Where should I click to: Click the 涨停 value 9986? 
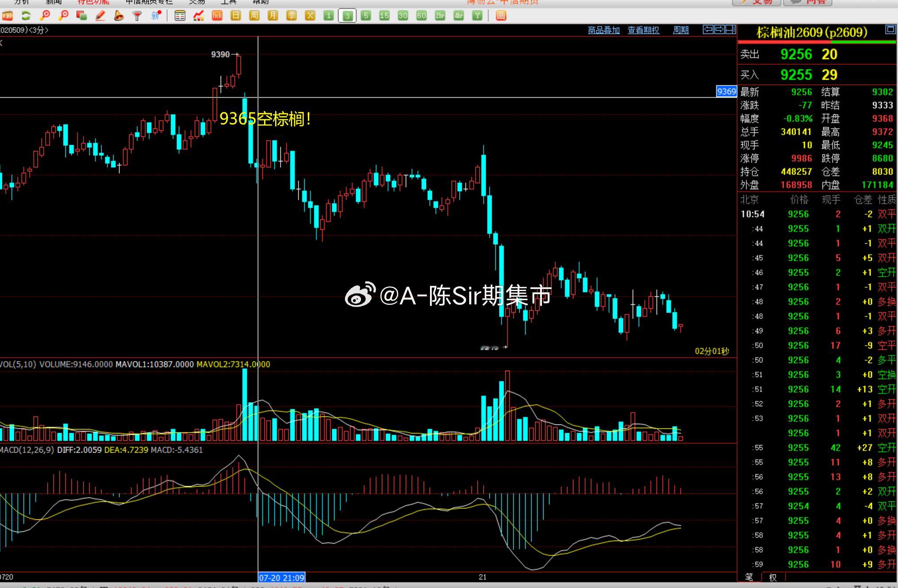point(802,158)
